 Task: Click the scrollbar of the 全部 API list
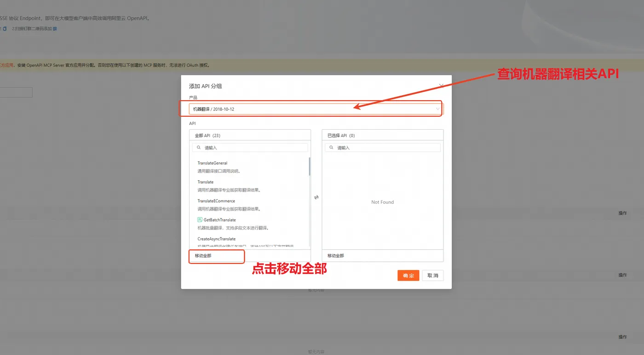coord(310,166)
